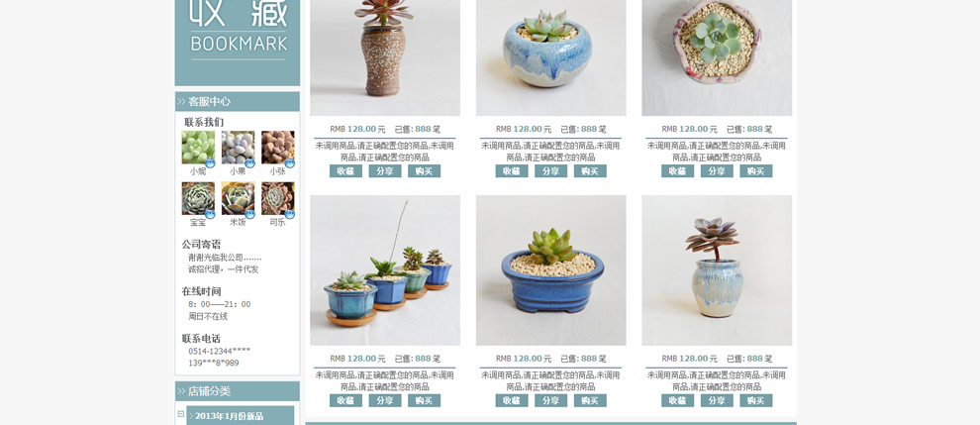Click 购买 under the blue glazed round pot
Screen dimensions: 980x425
point(590,170)
